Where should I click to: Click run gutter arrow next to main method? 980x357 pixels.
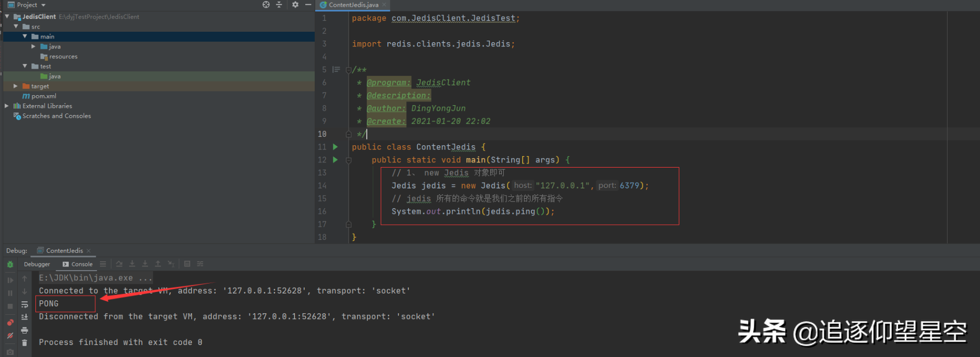tap(336, 160)
